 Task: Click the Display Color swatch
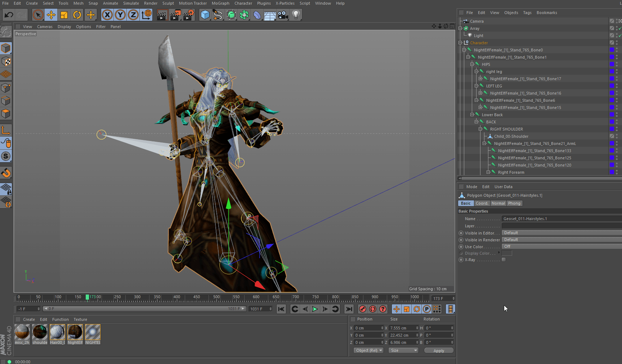[507, 253]
